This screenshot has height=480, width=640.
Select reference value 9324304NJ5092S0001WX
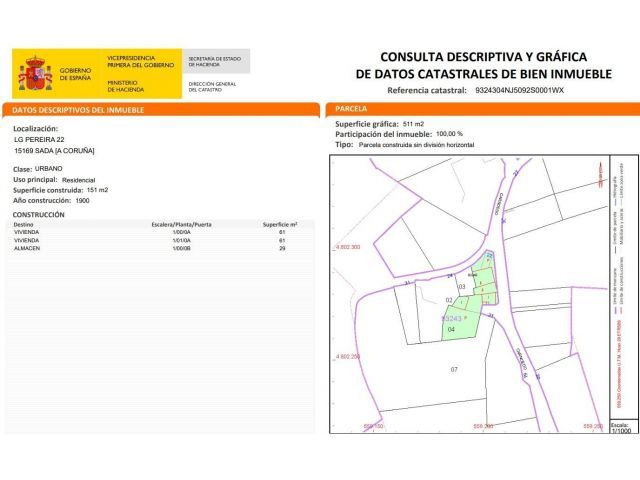pyautogui.click(x=519, y=90)
